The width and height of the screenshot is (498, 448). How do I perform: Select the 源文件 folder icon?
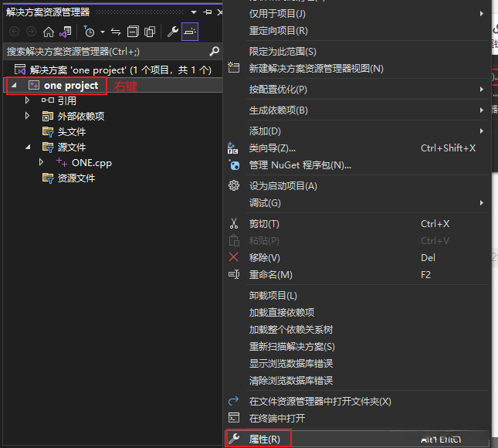48,147
